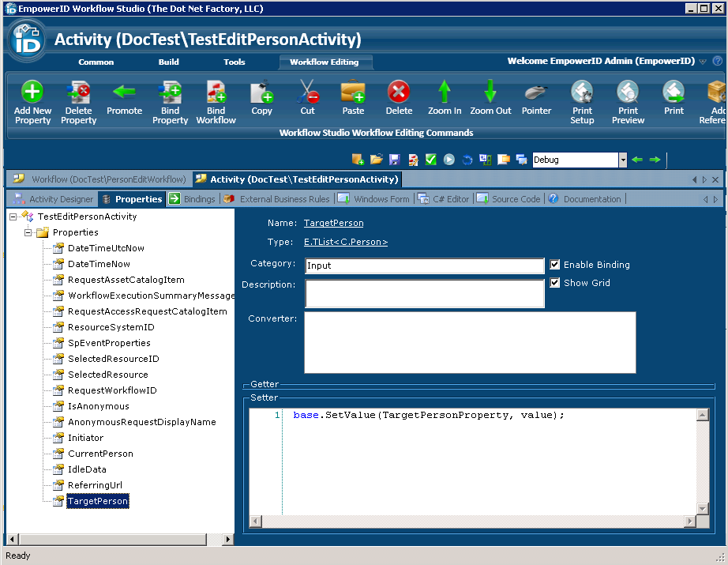Click the Zoom In icon

click(x=445, y=92)
